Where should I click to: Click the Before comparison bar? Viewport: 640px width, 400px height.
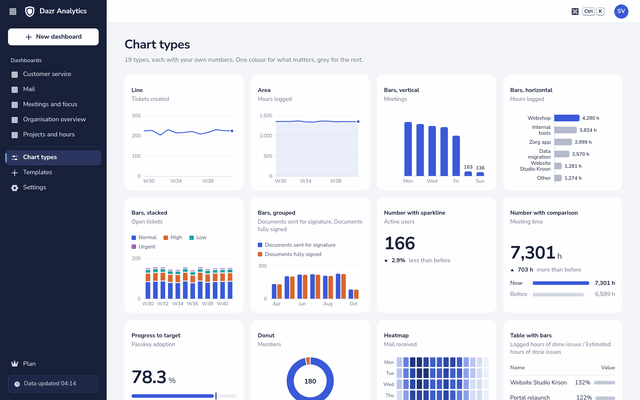(558, 294)
